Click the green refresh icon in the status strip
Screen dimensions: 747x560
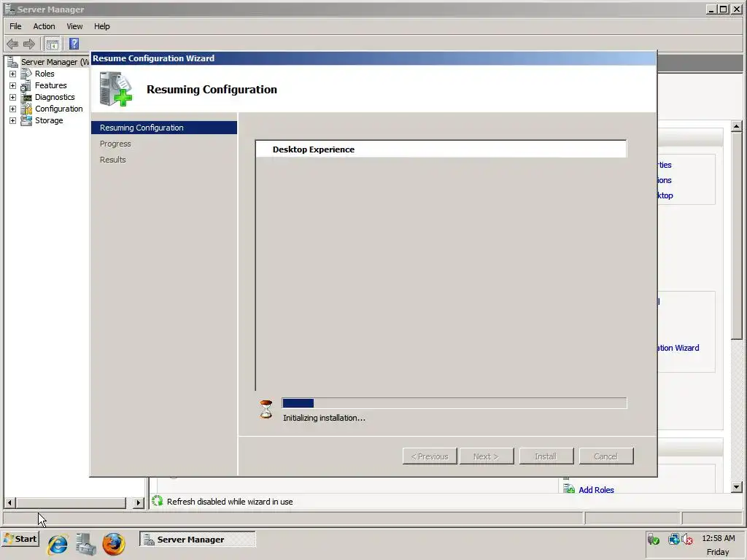point(158,501)
